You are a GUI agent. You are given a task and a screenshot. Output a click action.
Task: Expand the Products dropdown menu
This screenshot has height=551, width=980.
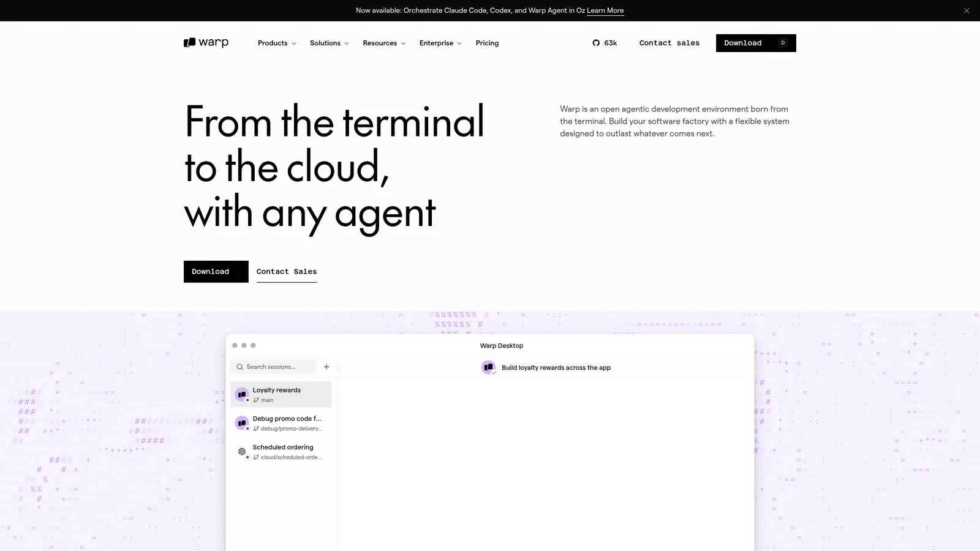click(x=277, y=43)
